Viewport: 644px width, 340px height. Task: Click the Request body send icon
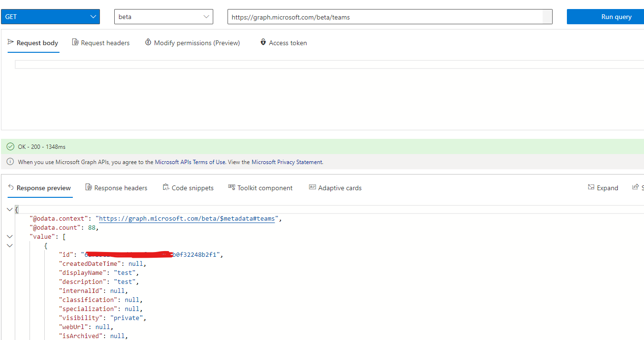click(x=11, y=42)
